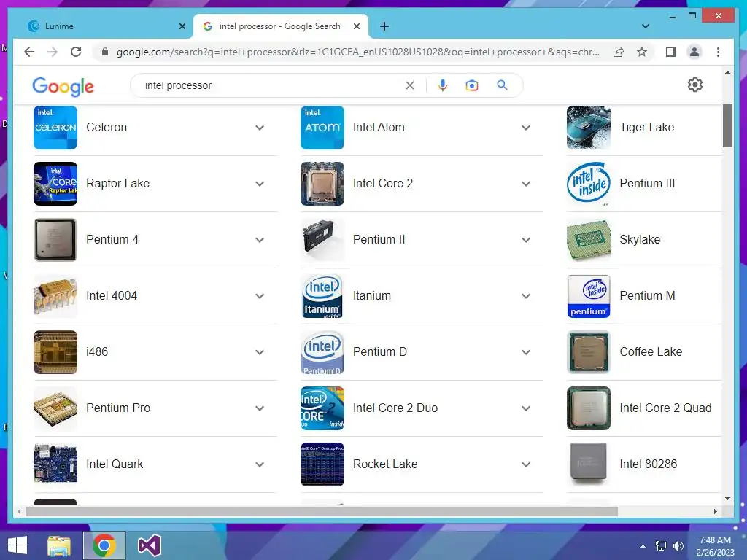The image size is (747, 560).
Task: Search by image with the camera icon
Action: [x=472, y=85]
